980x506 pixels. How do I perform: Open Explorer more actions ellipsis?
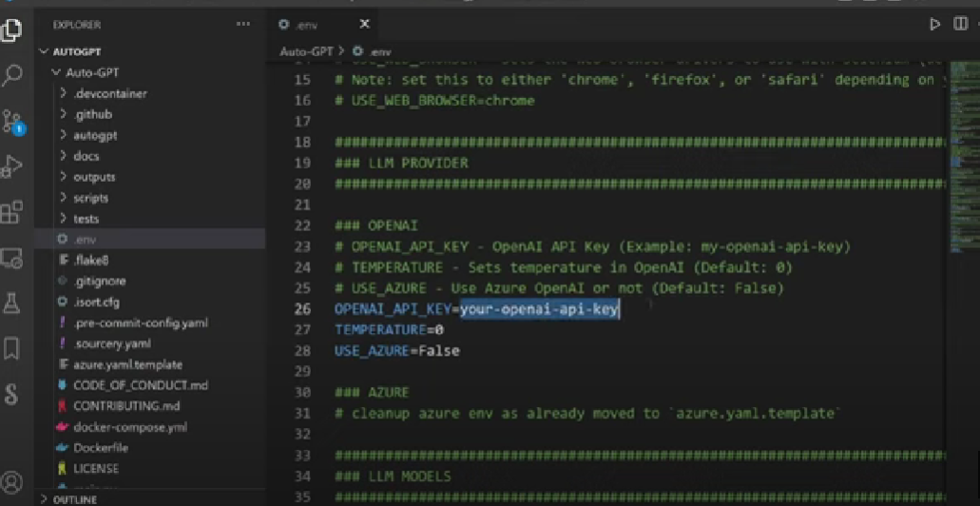click(242, 25)
